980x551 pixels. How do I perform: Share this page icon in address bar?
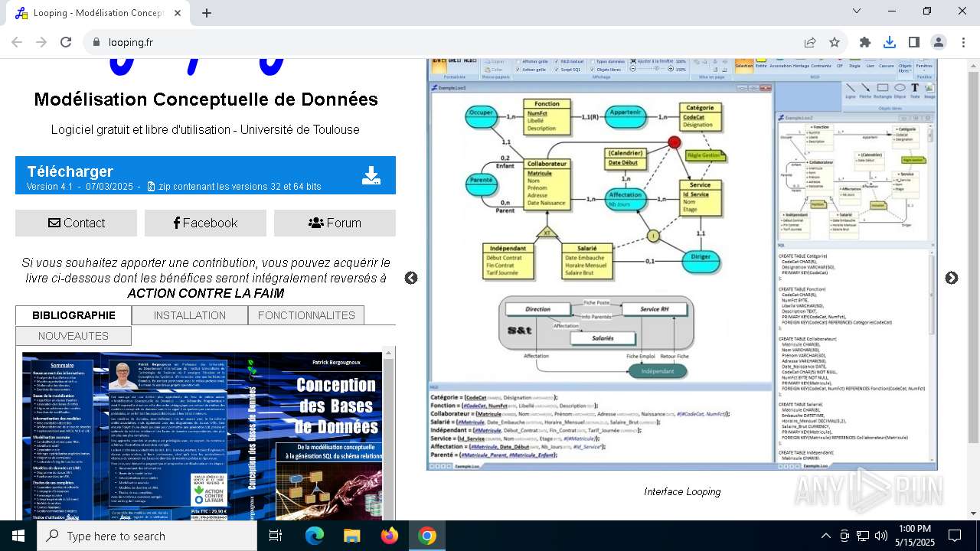point(810,43)
